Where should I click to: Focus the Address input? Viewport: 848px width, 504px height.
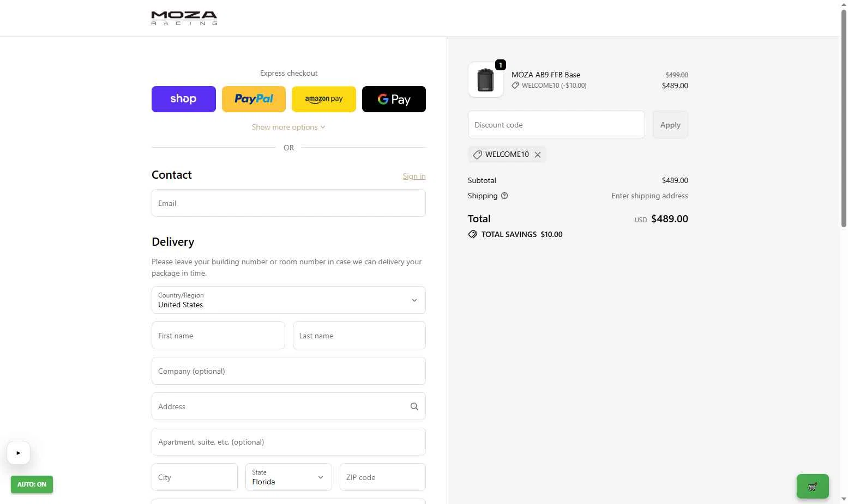click(x=288, y=406)
